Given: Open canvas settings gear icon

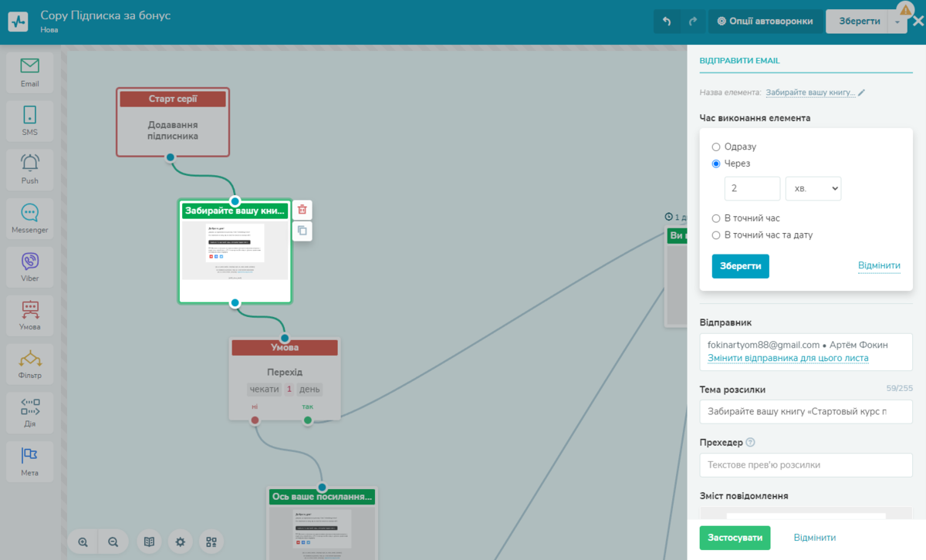Looking at the screenshot, I should point(181,541).
